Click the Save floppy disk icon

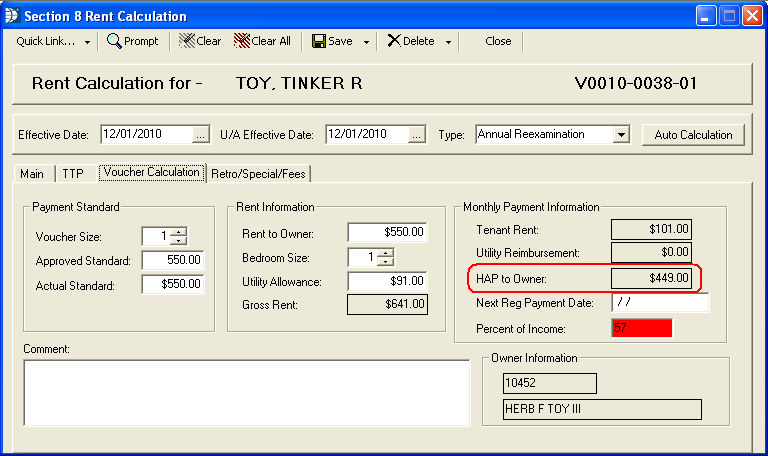coord(319,41)
